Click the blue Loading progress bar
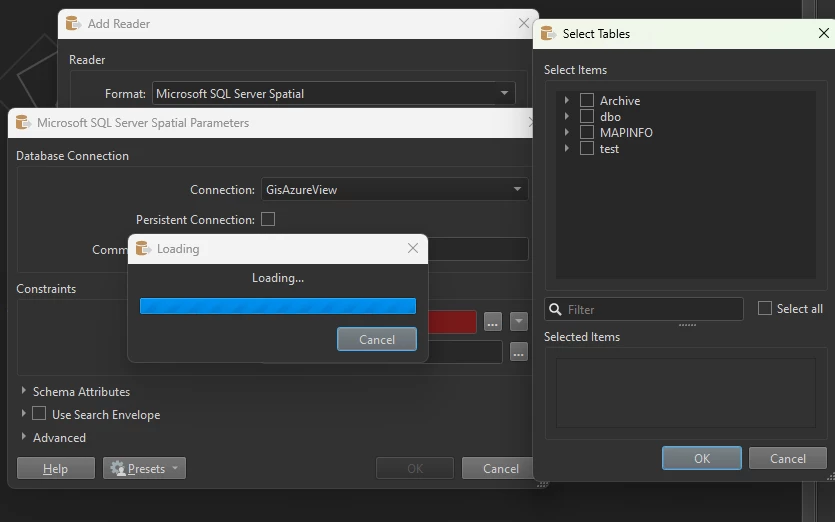835x522 pixels. (x=278, y=306)
